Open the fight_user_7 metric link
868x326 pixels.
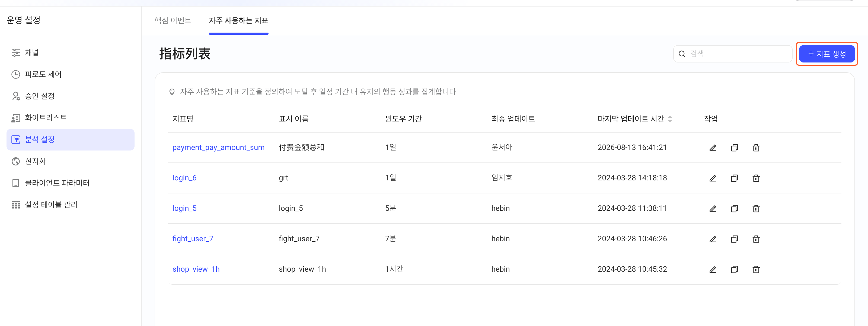coord(193,239)
